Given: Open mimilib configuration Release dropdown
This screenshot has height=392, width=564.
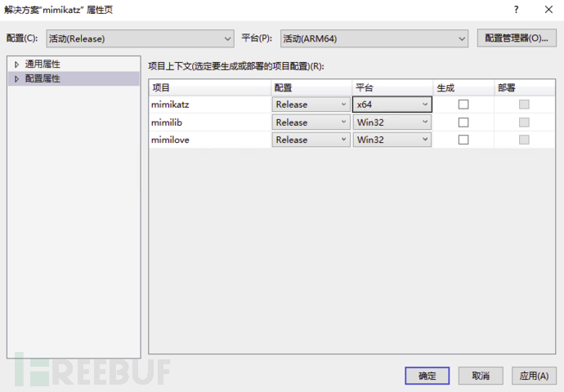Looking at the screenshot, I should click(311, 122).
